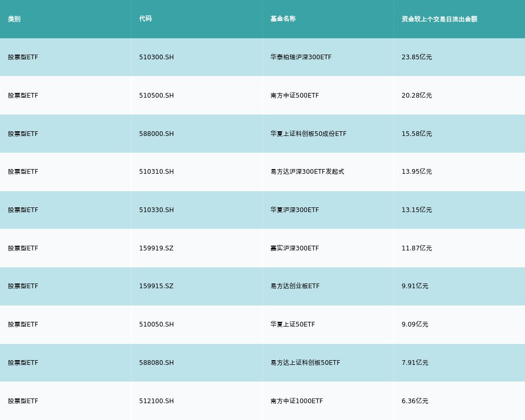Screen dimensions: 525x420
Task: Click 股票型ETF in the 510500.SH row
Action: pyautogui.click(x=23, y=96)
